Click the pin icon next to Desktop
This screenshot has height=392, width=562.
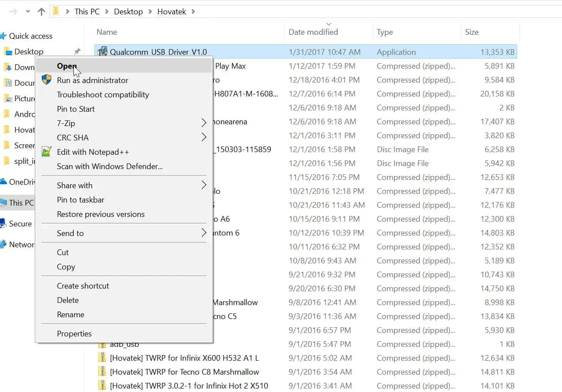pos(77,52)
